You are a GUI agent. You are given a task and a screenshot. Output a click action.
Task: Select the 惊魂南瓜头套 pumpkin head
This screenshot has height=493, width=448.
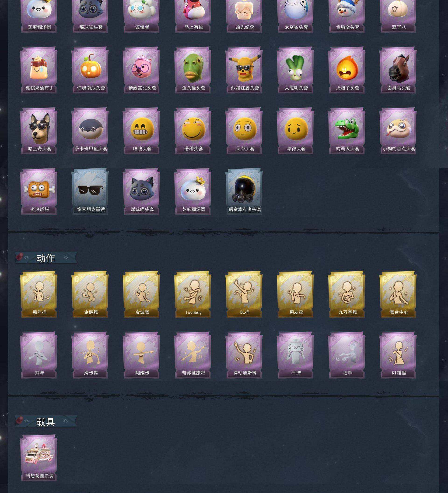pos(90,70)
